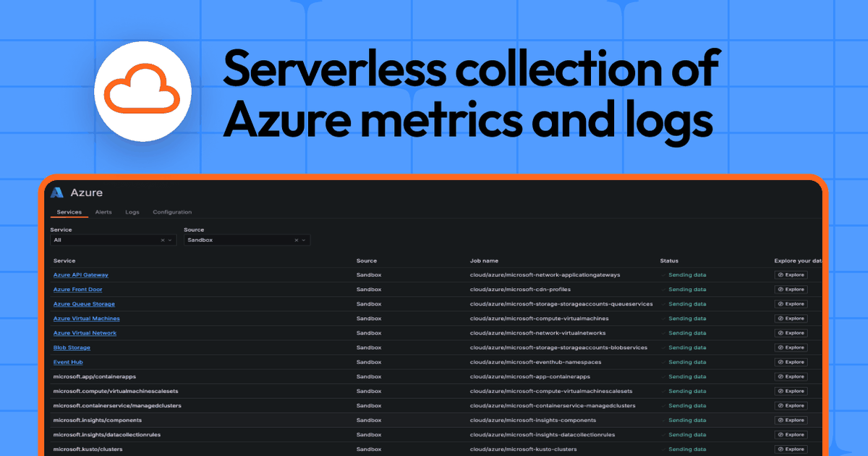This screenshot has width=868, height=456.
Task: Click Explore for microsoft.insights/components
Action: coord(791,420)
